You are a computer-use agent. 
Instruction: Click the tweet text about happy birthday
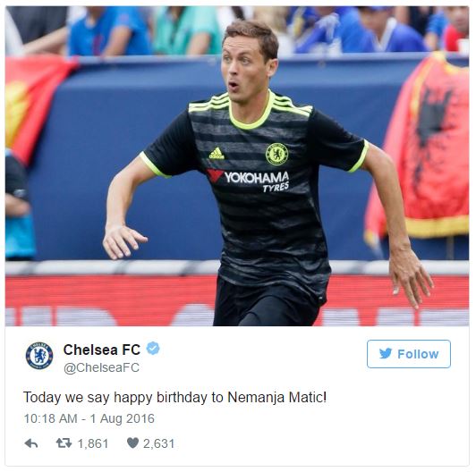click(x=174, y=398)
